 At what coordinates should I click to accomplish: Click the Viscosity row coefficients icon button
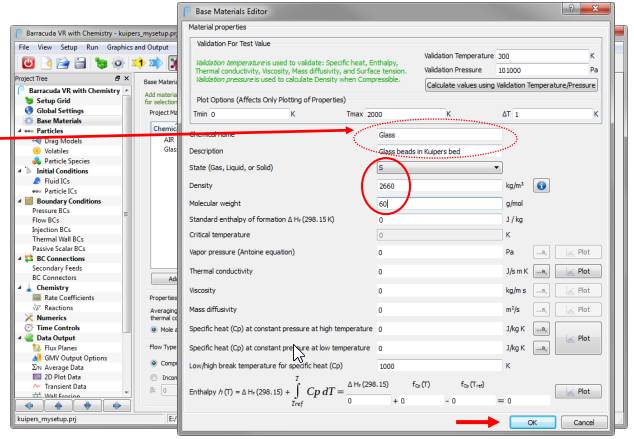543,291
